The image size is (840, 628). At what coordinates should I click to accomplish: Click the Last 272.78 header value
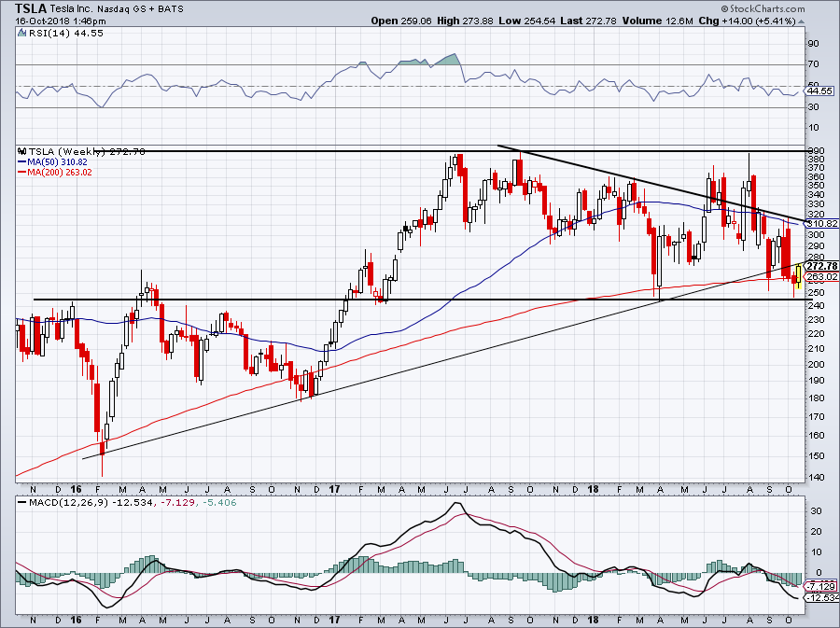pyautogui.click(x=588, y=21)
